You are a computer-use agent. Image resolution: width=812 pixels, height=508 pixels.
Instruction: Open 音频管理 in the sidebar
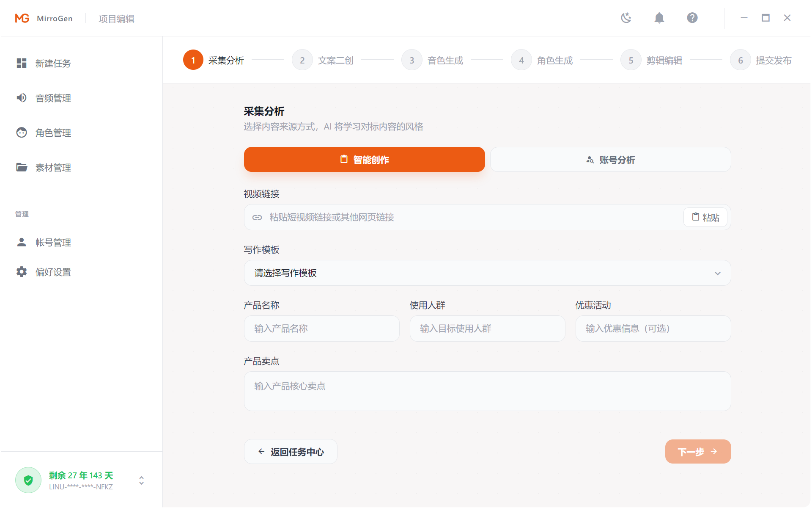tap(53, 98)
